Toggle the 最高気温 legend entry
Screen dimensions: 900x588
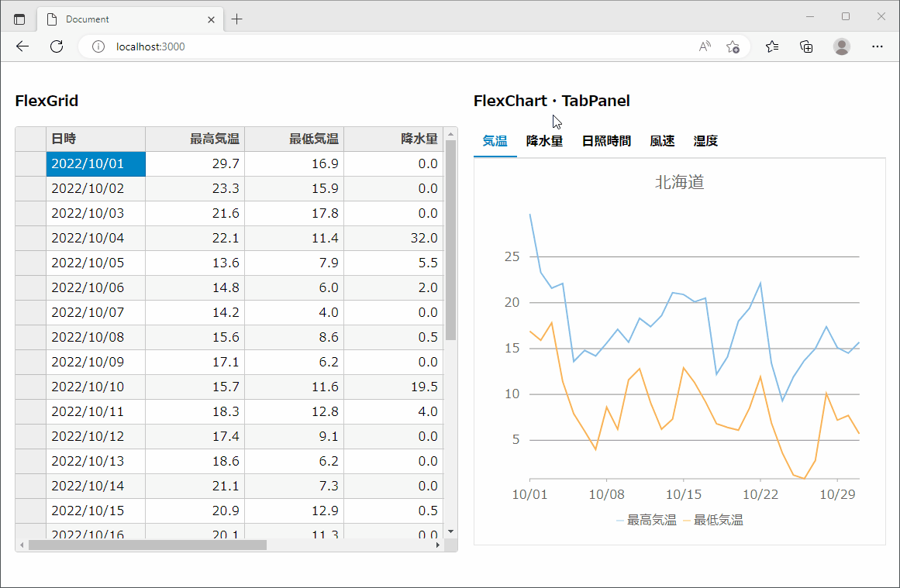[x=647, y=521]
